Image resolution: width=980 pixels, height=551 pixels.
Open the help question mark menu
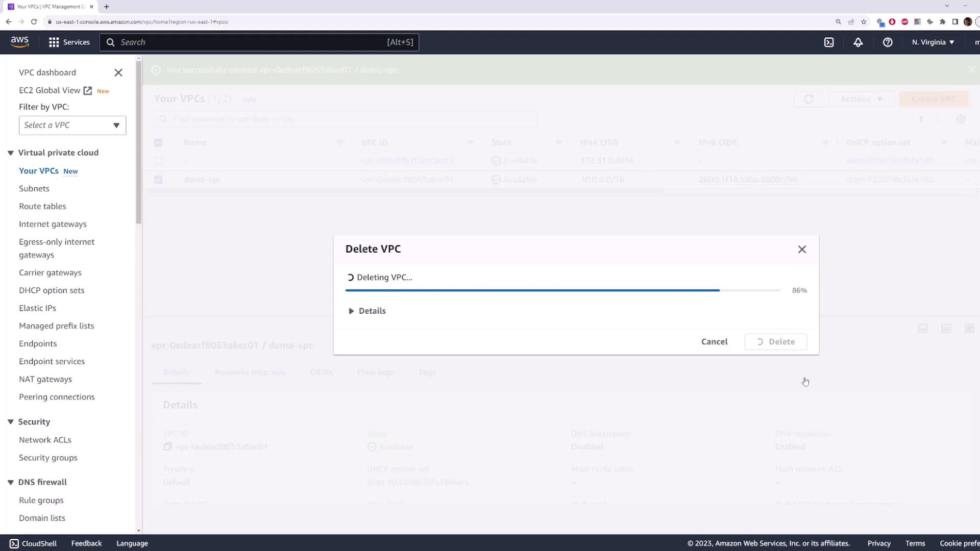[888, 42]
